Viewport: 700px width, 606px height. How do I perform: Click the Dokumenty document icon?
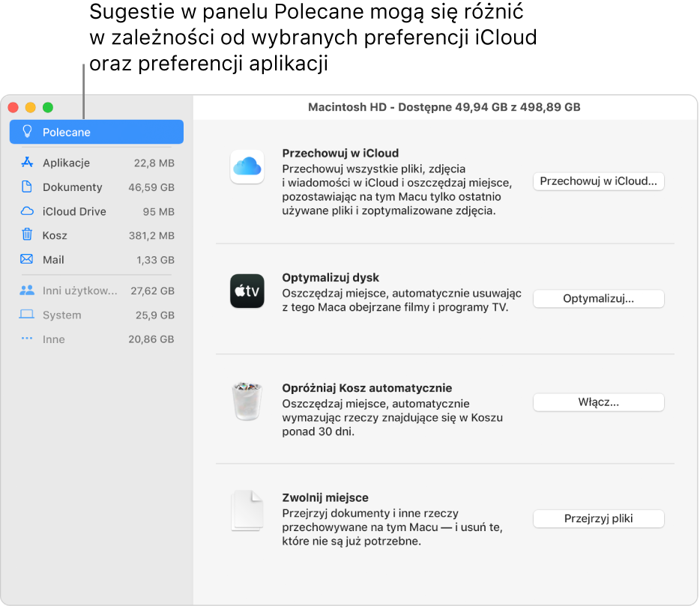coord(27,187)
